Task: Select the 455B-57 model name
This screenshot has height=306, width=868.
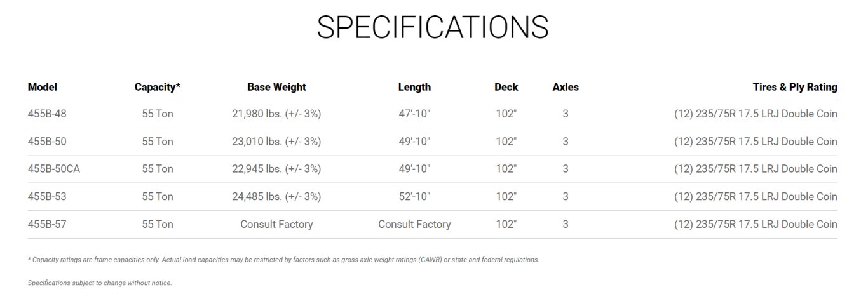Action: [x=47, y=224]
